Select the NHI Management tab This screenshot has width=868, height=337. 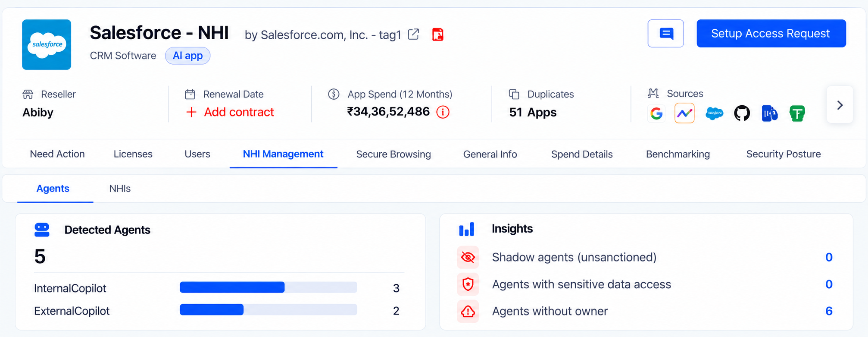(283, 154)
